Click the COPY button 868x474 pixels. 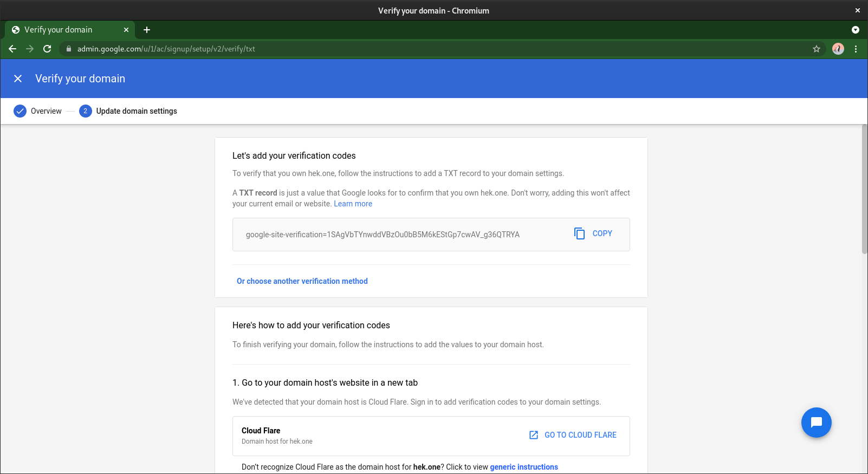pos(593,233)
